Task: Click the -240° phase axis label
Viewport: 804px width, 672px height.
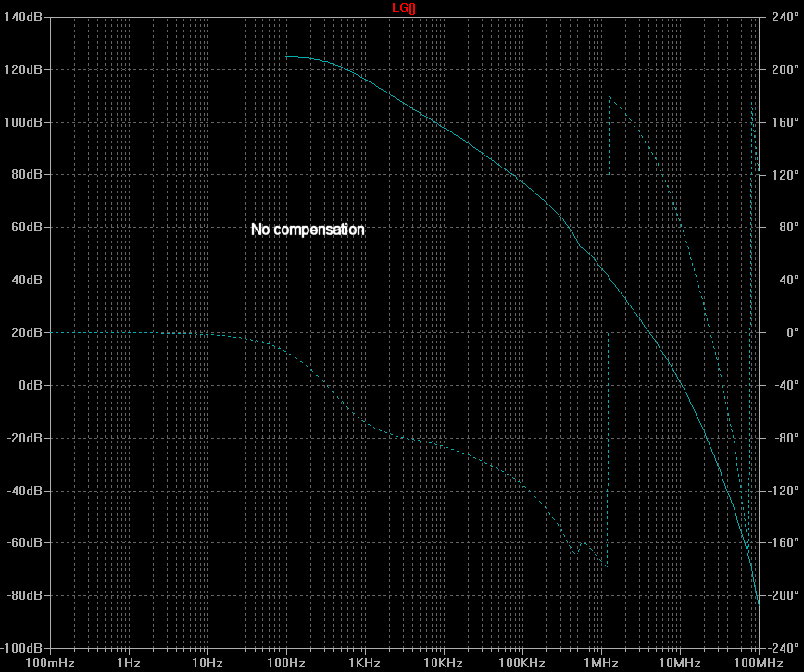Action: point(784,649)
